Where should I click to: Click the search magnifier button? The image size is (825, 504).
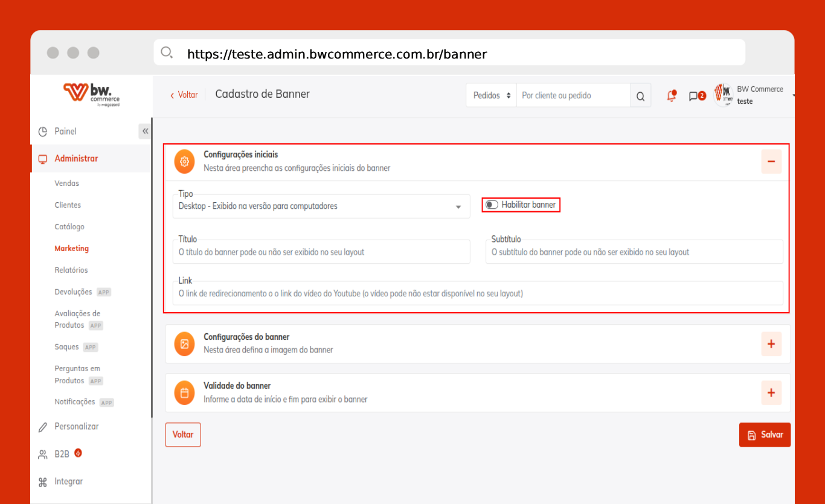click(x=640, y=95)
